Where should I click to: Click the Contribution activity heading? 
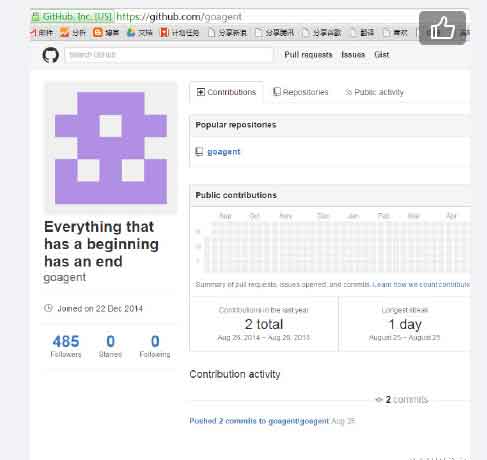[x=235, y=374]
